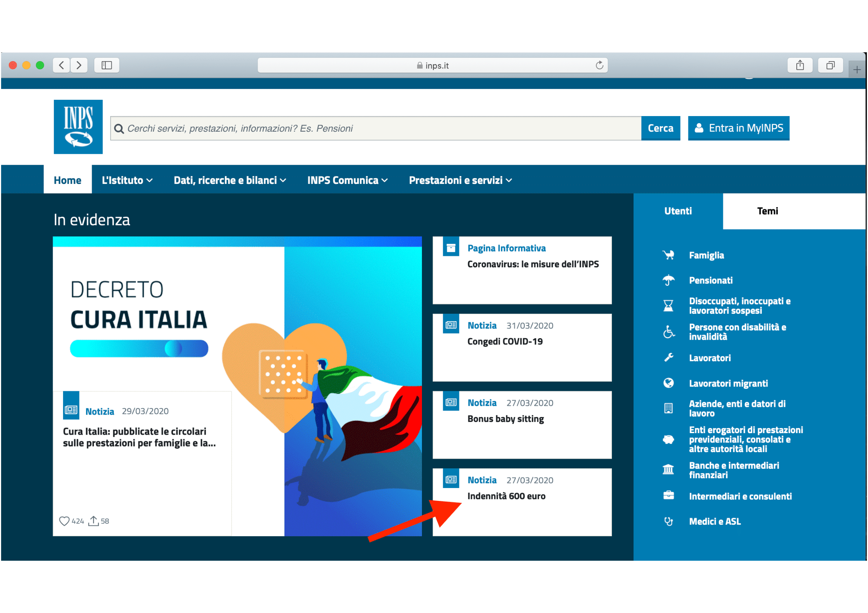Image resolution: width=868 pixels, height=613 pixels.
Task: Click the Safari back arrow
Action: tap(61, 65)
